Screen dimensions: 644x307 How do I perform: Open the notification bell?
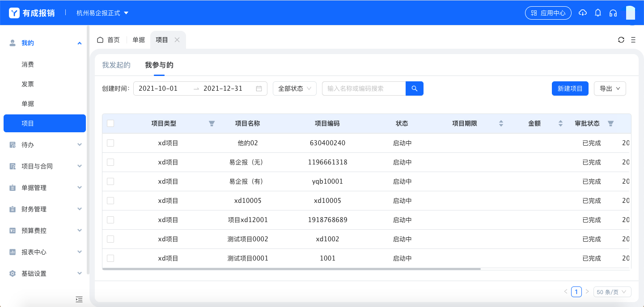(598, 13)
